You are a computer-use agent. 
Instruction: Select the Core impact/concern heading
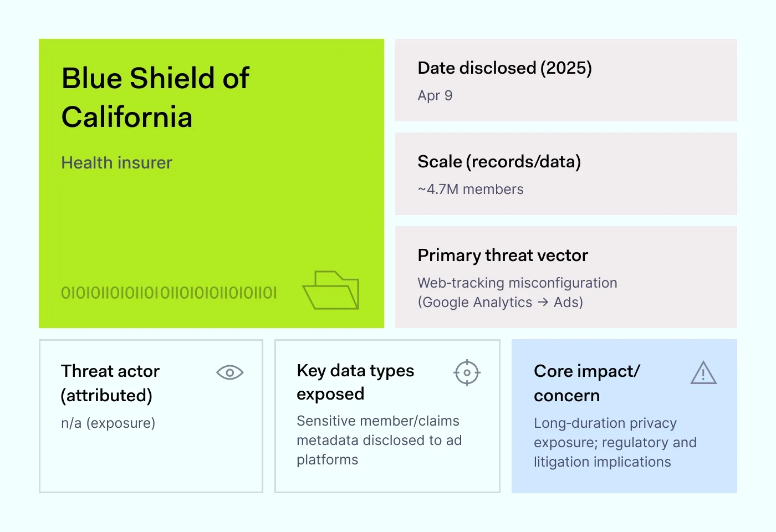click(586, 383)
